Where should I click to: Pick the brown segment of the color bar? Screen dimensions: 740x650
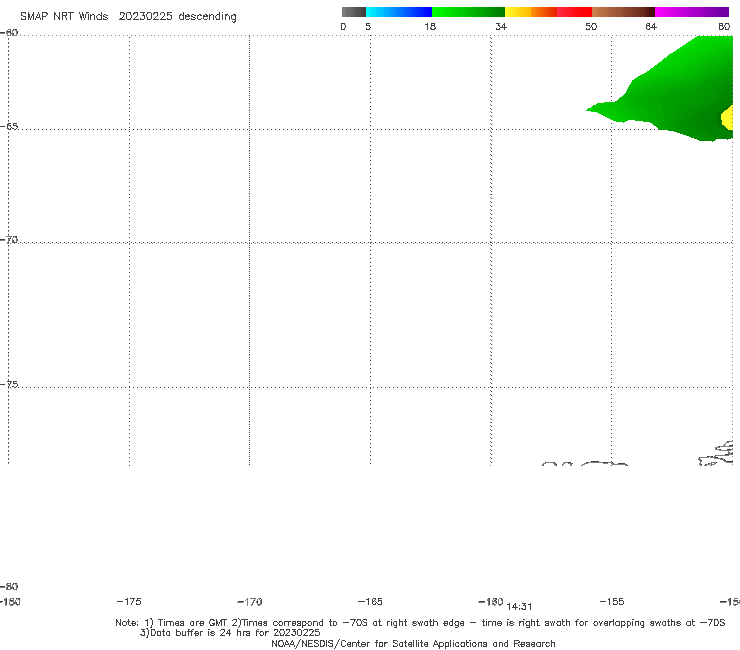coord(623,12)
